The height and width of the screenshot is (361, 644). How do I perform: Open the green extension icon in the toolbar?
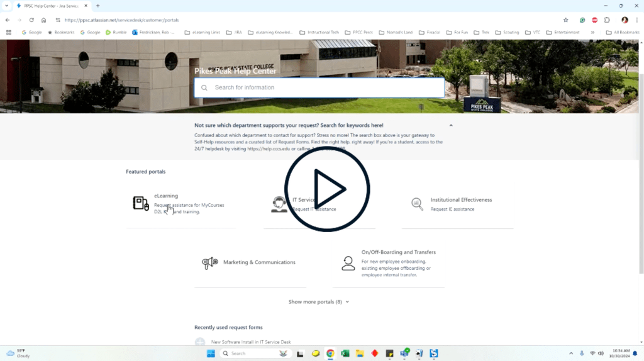click(582, 19)
